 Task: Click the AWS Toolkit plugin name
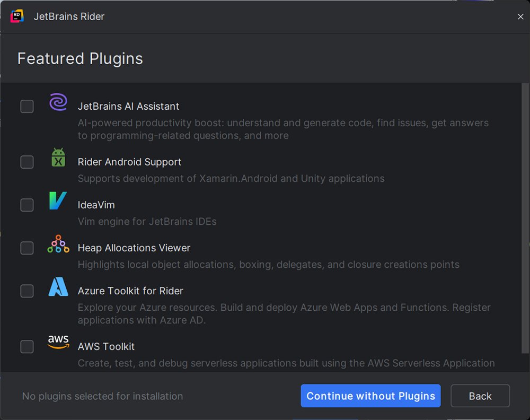[106, 347]
